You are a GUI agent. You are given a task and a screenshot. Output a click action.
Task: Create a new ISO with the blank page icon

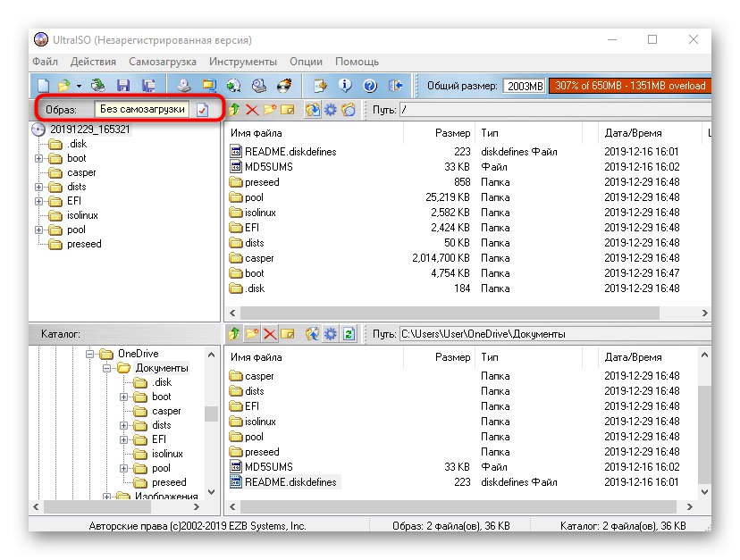click(43, 86)
